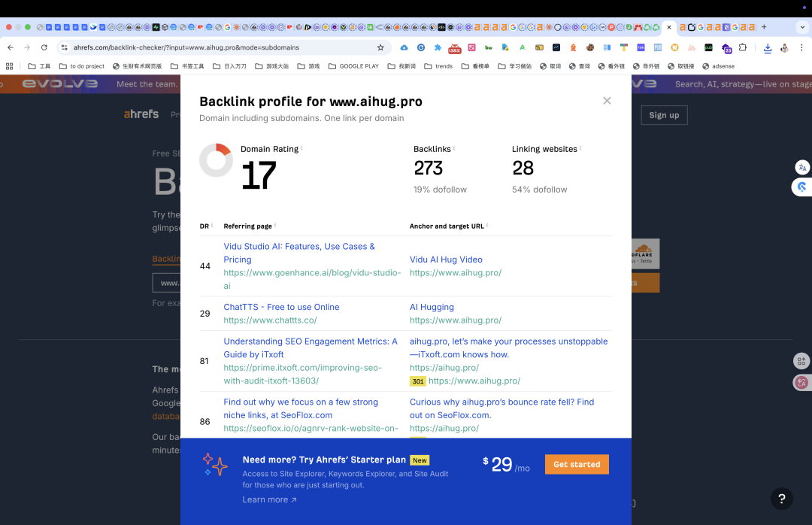Close the Backlink profile dialog

click(x=607, y=101)
